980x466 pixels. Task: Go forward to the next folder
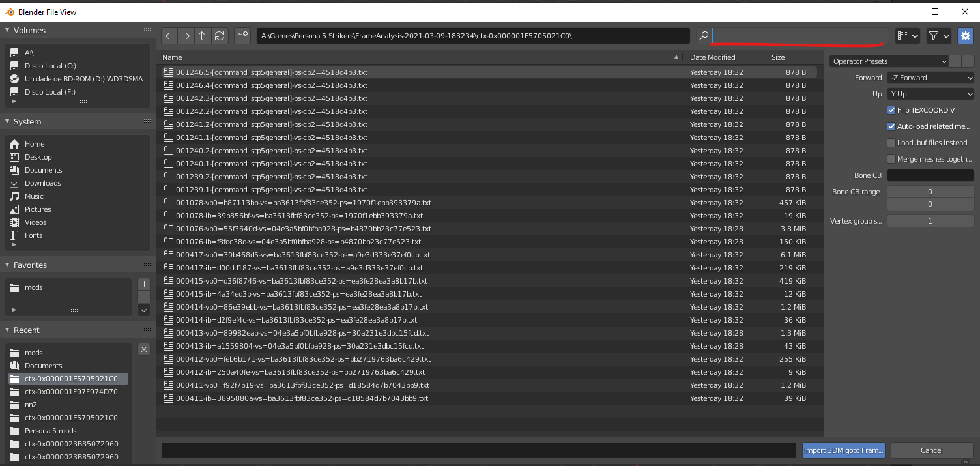[186, 36]
